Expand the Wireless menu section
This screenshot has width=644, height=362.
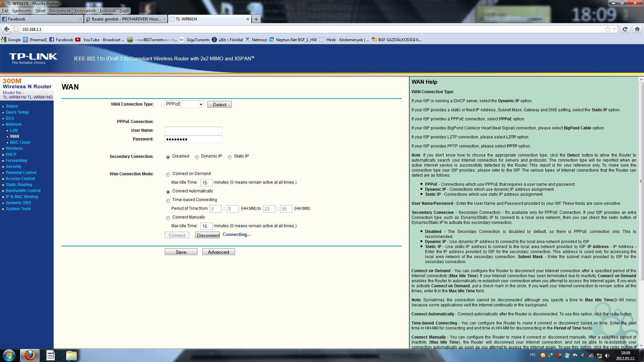tap(14, 148)
